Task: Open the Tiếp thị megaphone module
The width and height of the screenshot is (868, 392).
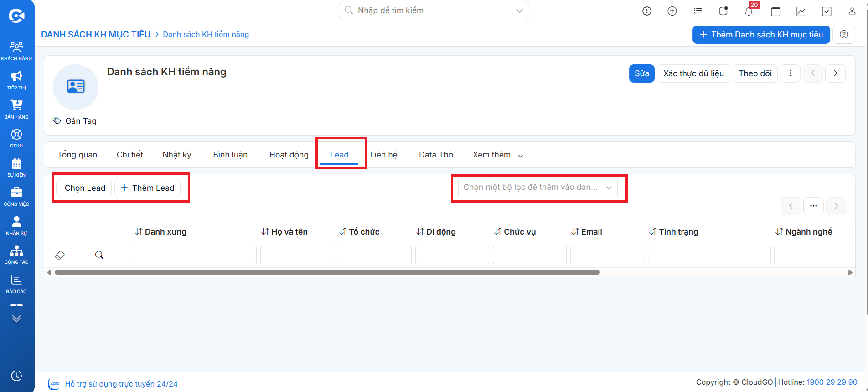Action: pyautogui.click(x=16, y=80)
